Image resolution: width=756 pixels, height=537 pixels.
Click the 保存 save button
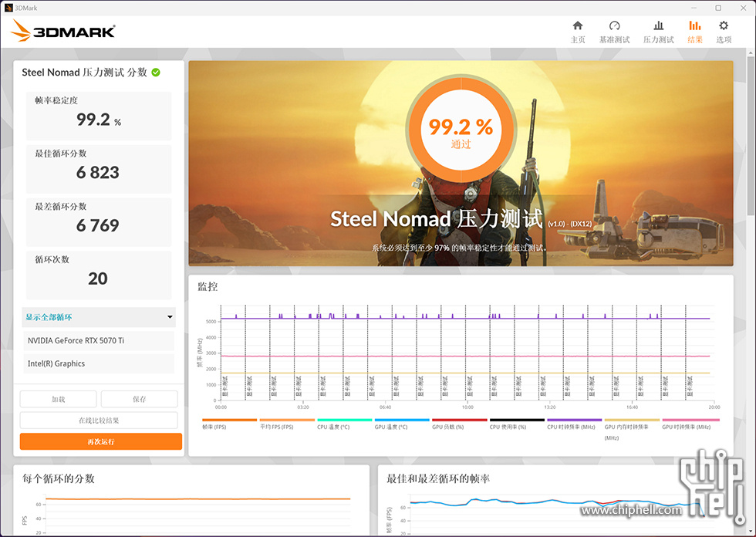pos(139,399)
